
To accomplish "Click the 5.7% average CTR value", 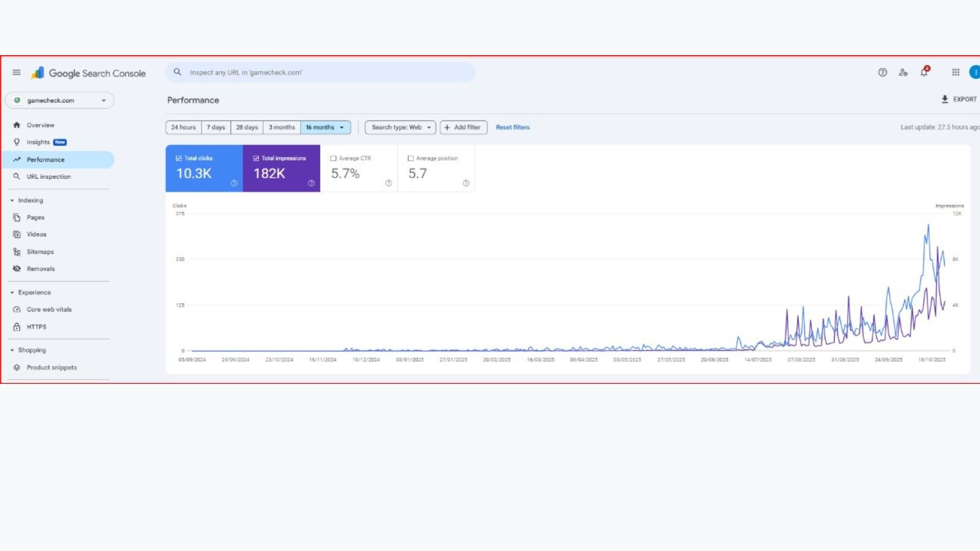I will (x=345, y=173).
